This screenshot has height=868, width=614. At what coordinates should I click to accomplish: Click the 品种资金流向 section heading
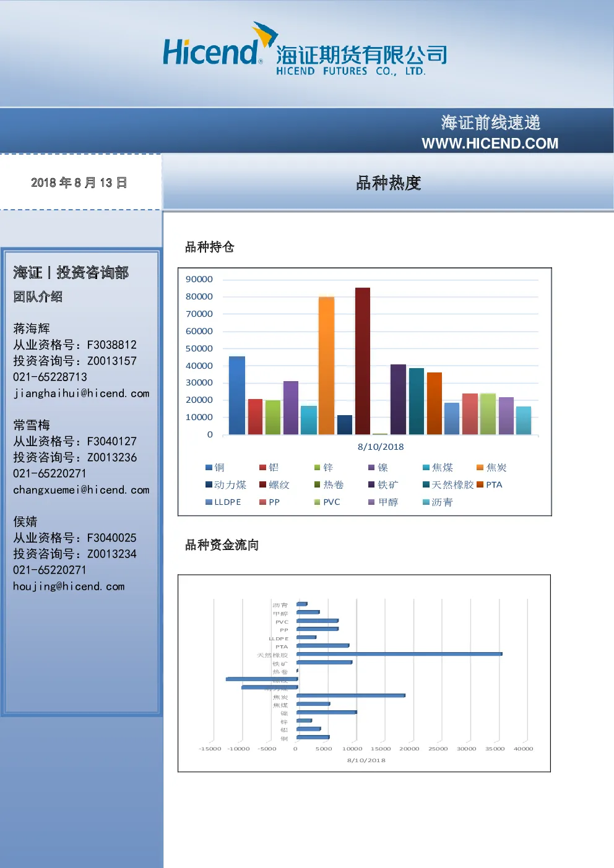(222, 545)
